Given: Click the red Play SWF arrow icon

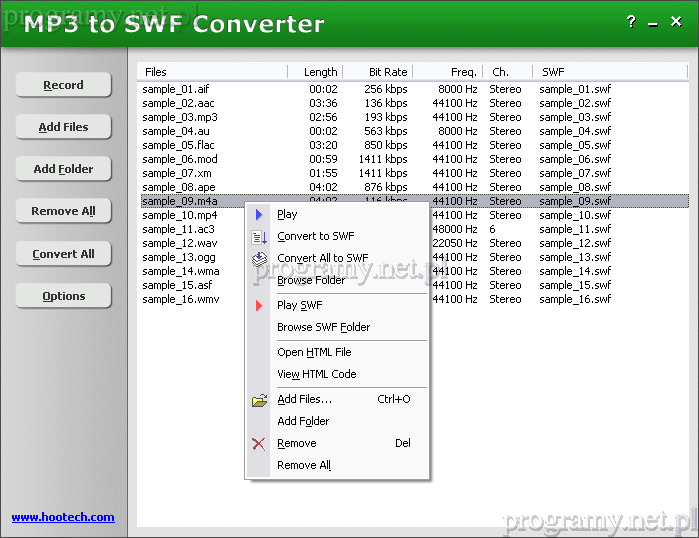Looking at the screenshot, I should [259, 305].
